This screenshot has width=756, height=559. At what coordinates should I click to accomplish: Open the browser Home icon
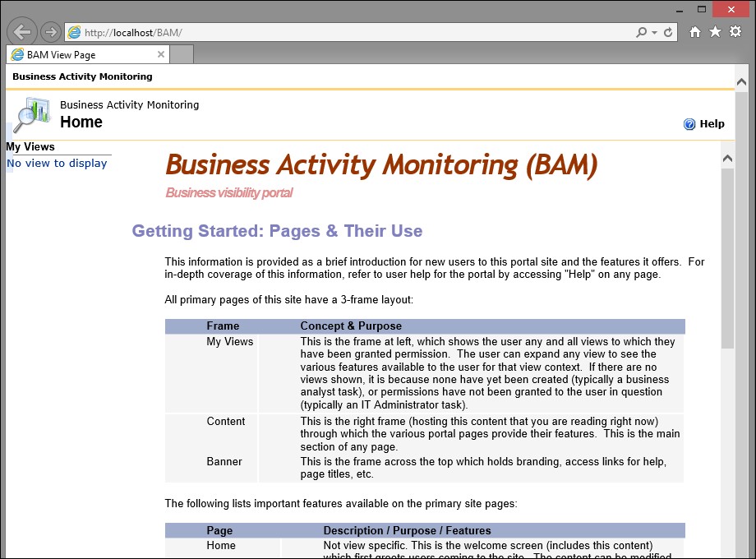[694, 32]
